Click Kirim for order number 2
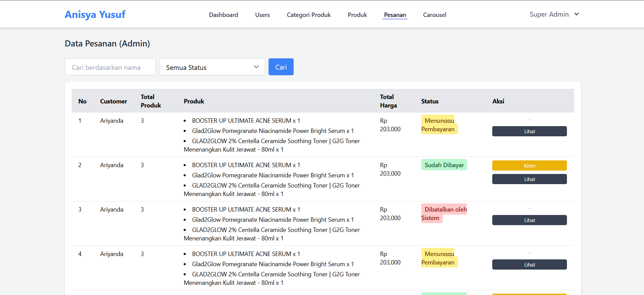 point(529,165)
